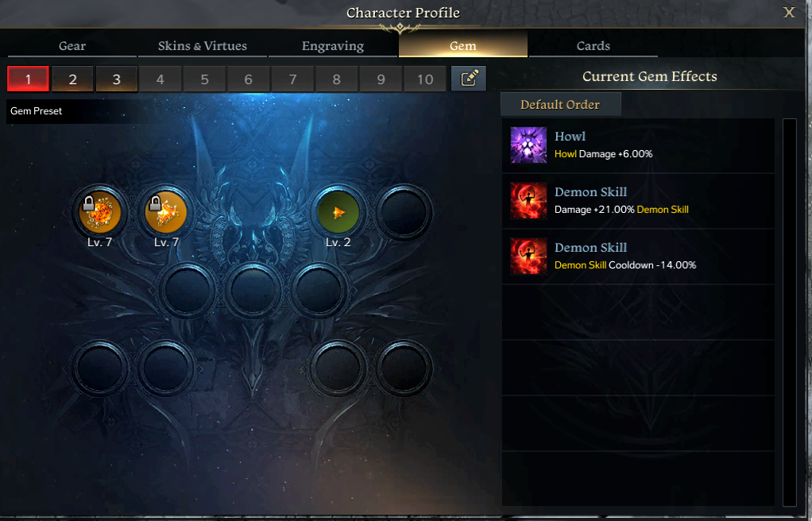812x521 pixels.
Task: Click the Demon Skill cooldown effect icon
Action: pyautogui.click(x=528, y=256)
